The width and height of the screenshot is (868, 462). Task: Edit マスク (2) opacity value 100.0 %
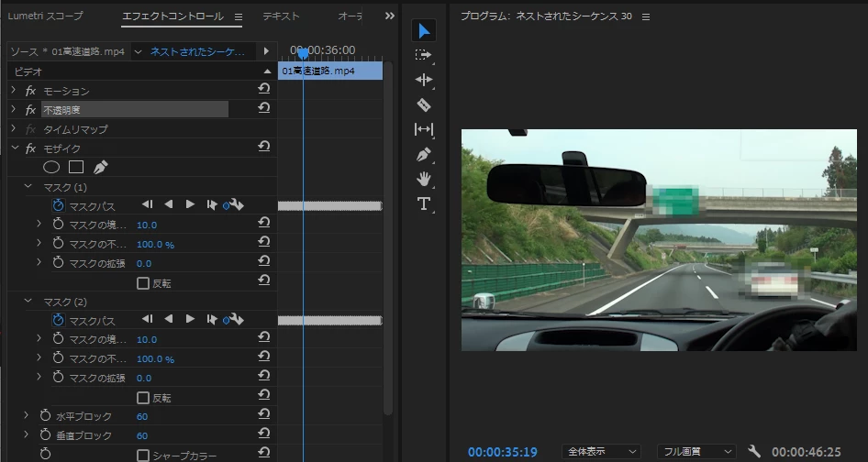(156, 358)
